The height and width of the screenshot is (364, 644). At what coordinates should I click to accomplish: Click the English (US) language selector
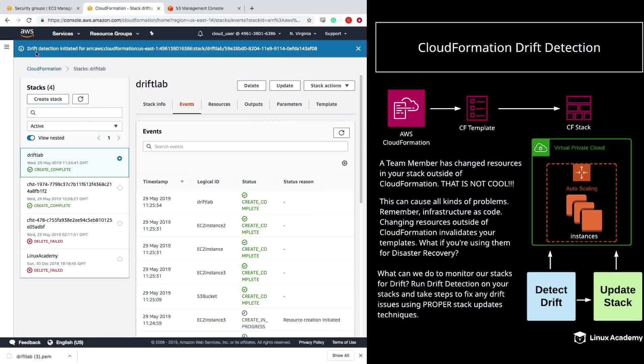tap(70, 342)
